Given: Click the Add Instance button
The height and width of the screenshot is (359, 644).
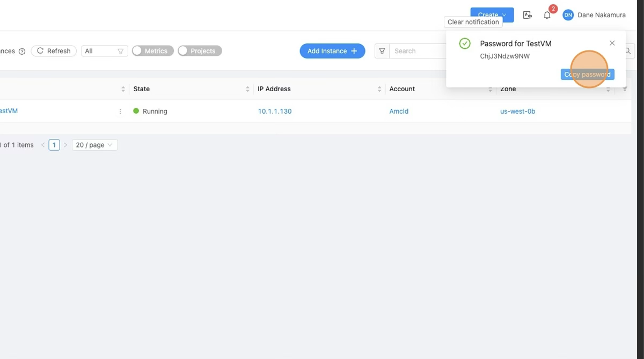Looking at the screenshot, I should (x=332, y=51).
